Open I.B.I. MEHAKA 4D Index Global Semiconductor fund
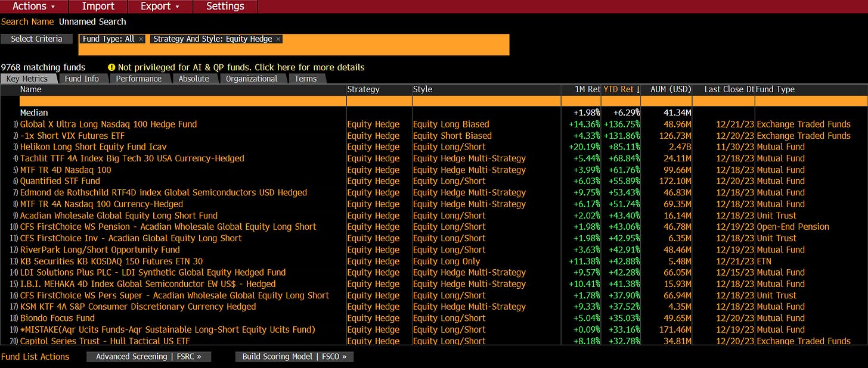Image resolution: width=868 pixels, height=368 pixels. pos(148,283)
